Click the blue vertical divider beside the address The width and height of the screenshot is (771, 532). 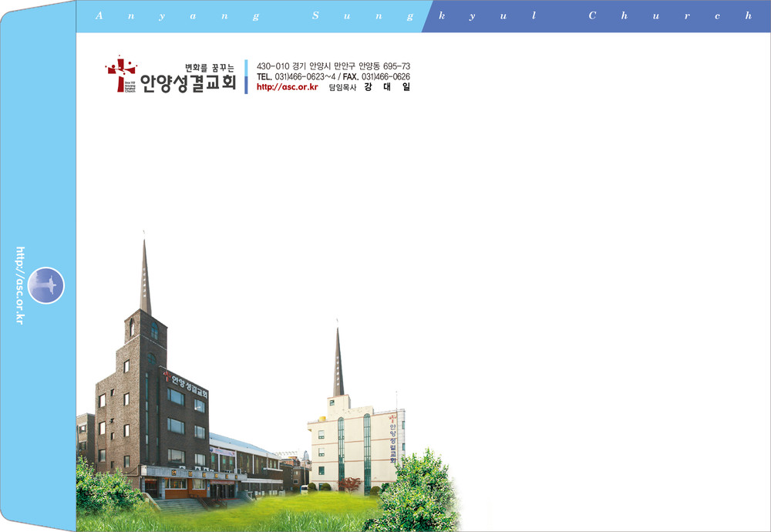pos(246,76)
